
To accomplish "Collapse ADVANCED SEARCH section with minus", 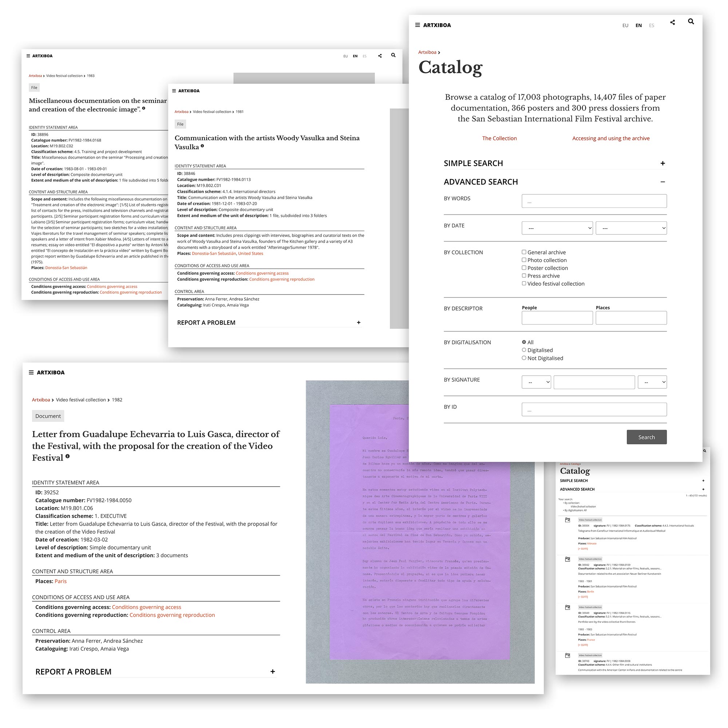I will [662, 182].
